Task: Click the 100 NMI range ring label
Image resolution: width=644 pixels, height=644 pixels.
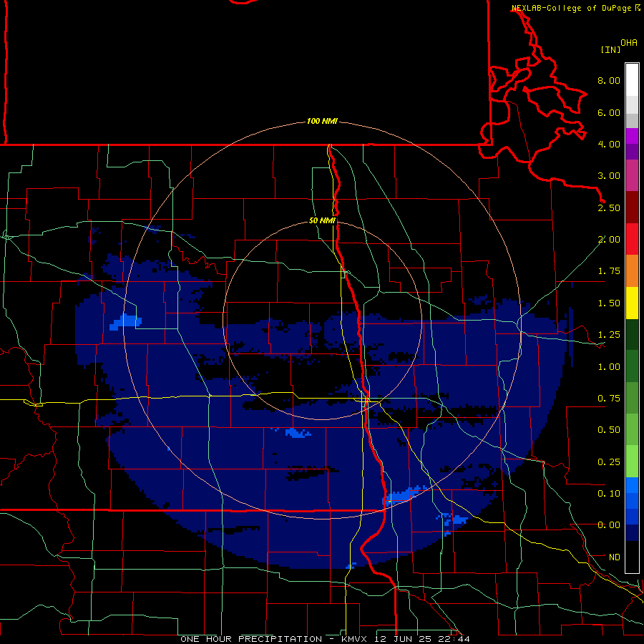Action: pos(322,121)
